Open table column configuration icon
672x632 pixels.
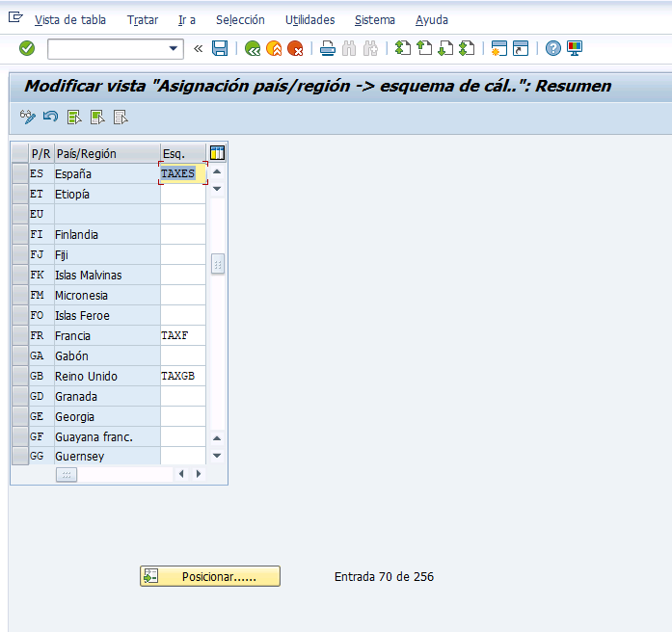coord(217,153)
